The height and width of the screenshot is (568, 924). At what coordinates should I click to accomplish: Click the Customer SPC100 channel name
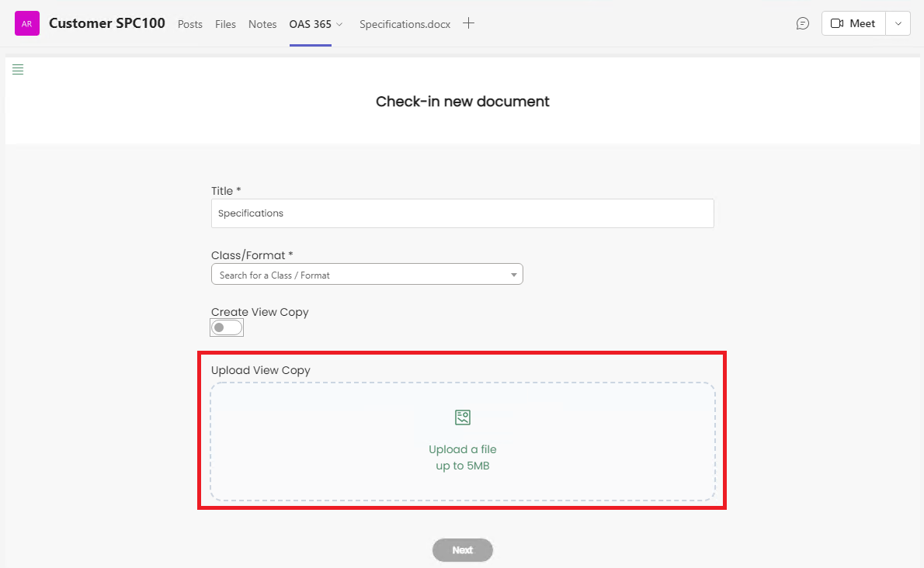[107, 23]
